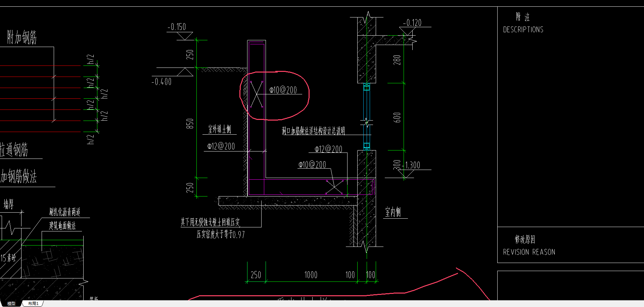The image size is (644, 307).
Task: Select the 墙厚 label
Action: coord(9,204)
